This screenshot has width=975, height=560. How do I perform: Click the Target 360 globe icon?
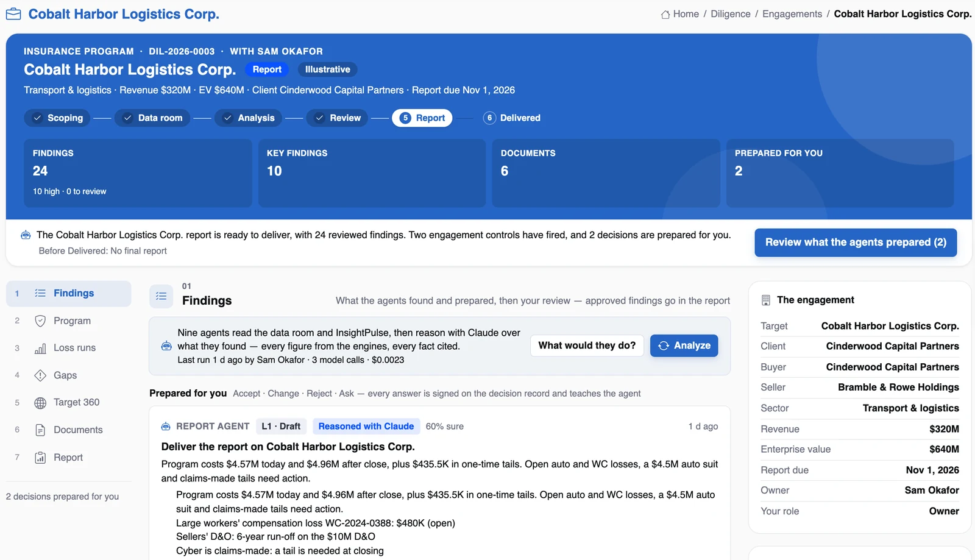[x=40, y=403]
